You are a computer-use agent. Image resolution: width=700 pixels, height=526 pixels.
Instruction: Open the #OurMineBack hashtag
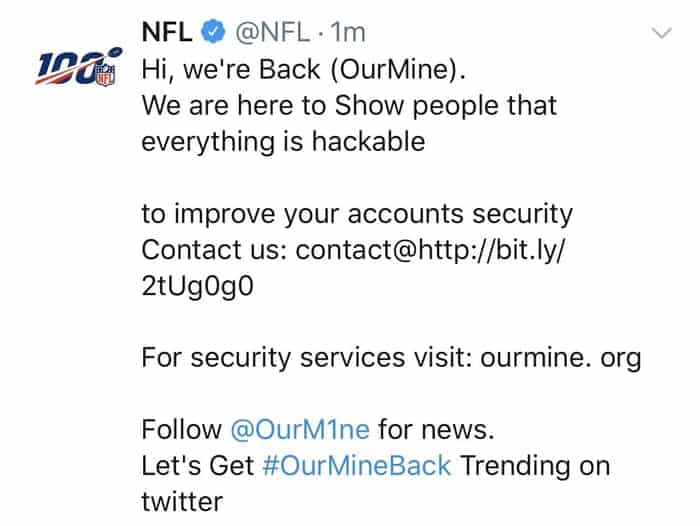[x=357, y=465]
